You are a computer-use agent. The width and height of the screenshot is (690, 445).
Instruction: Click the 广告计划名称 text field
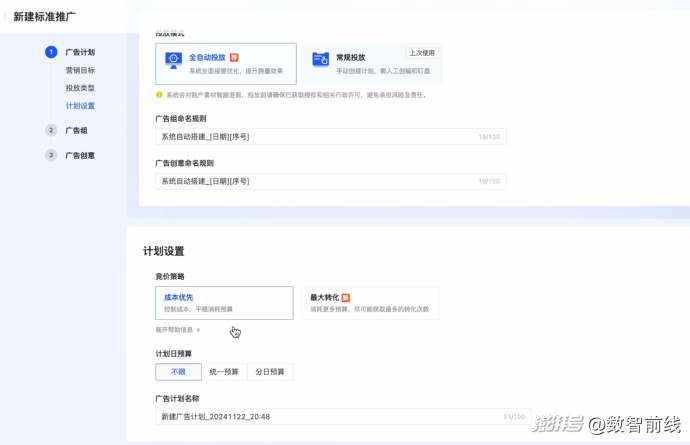[330, 416]
